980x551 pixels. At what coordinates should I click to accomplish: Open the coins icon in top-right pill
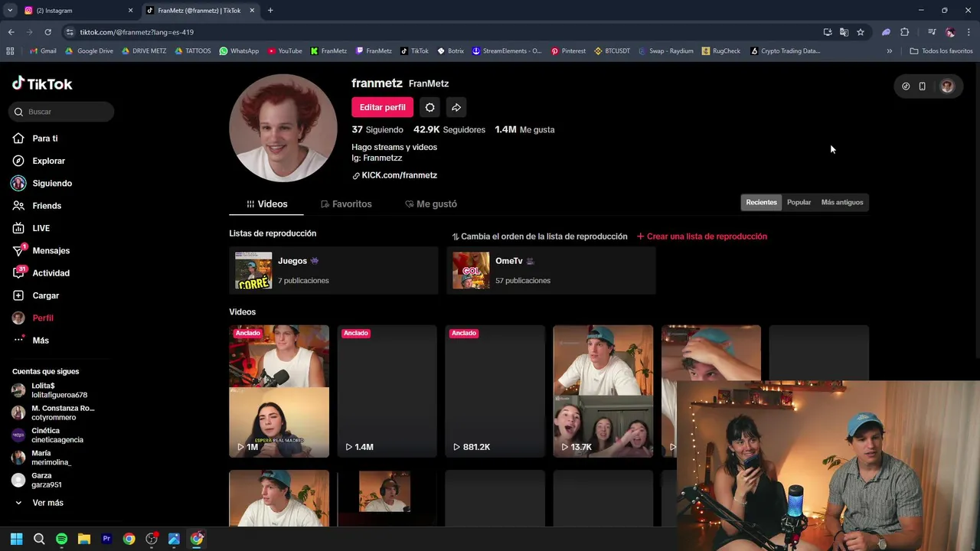(x=906, y=86)
